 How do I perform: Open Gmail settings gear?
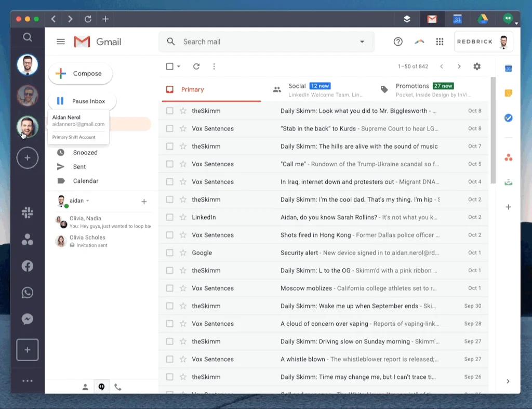[x=476, y=67]
